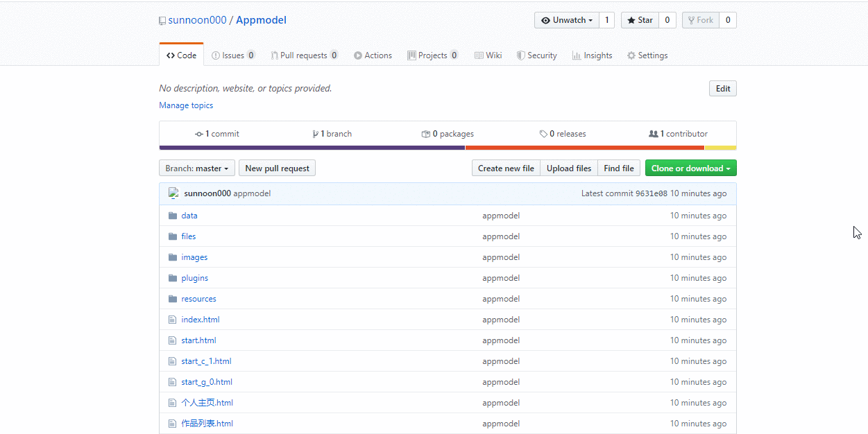Click the file icon beside 作品列表.html
Viewport: 868px width, 434px height.
click(x=173, y=424)
